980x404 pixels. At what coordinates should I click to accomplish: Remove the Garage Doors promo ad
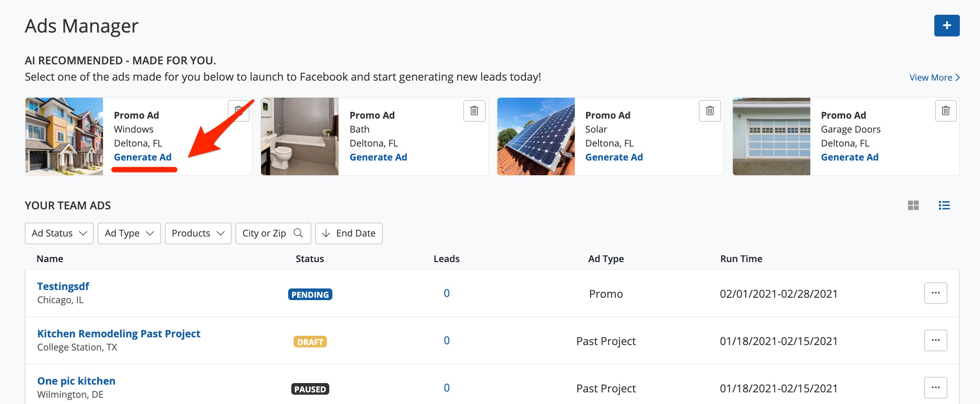946,111
